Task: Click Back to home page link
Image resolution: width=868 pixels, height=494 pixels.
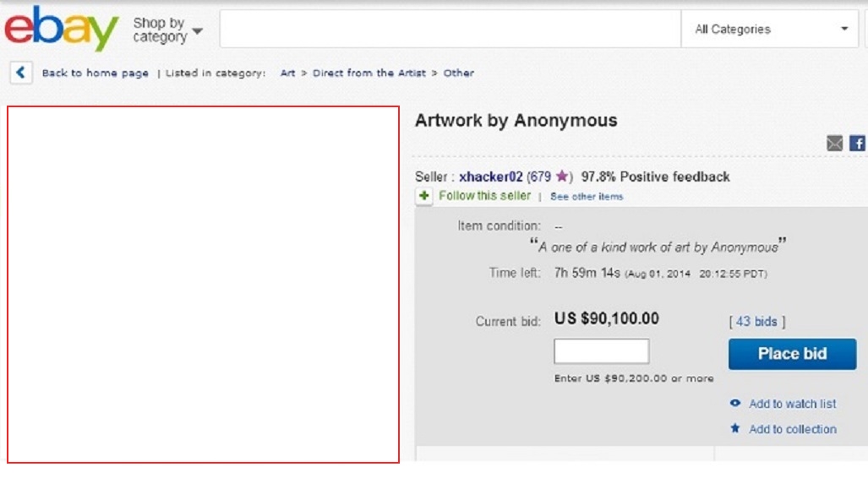Action: (x=96, y=73)
